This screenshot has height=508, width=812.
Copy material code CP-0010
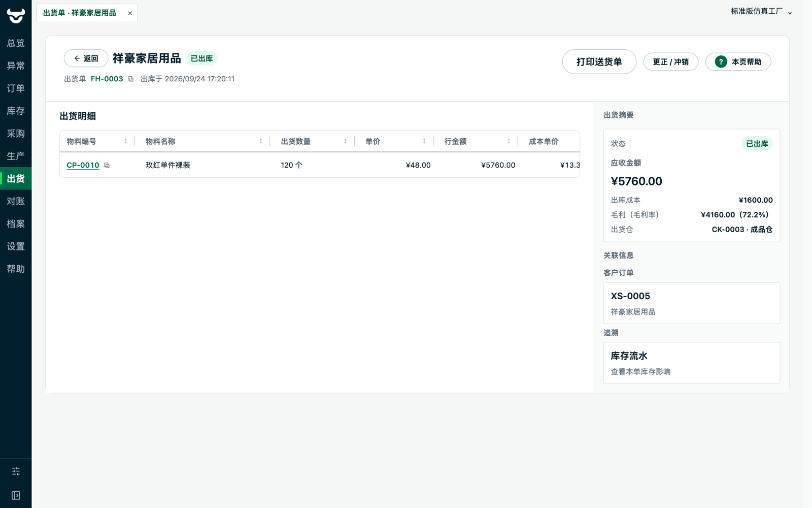tap(107, 165)
